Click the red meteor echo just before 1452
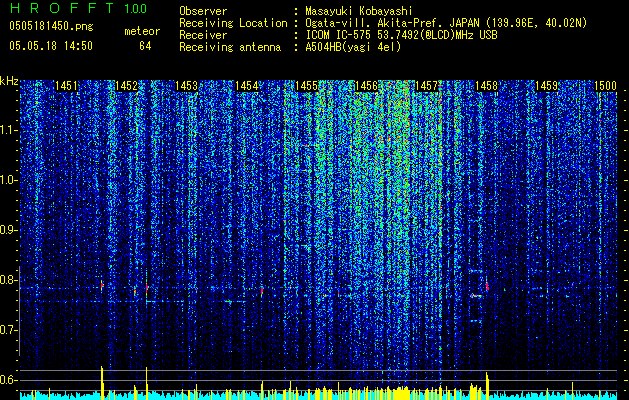The height and width of the screenshot is (400, 629). click(x=102, y=285)
